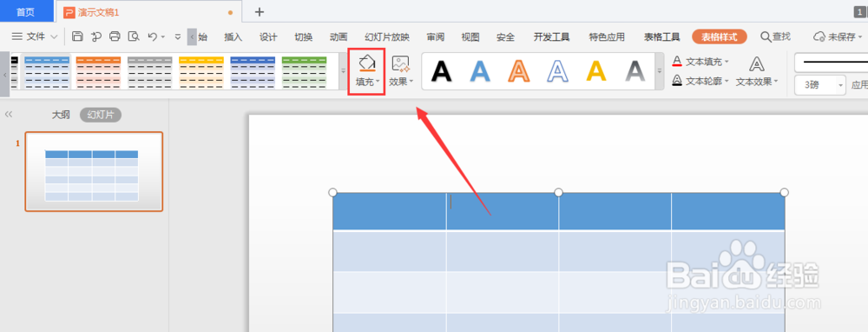The height and width of the screenshot is (332, 868).
Task: Switch to the 设计 tab
Action: tap(268, 37)
